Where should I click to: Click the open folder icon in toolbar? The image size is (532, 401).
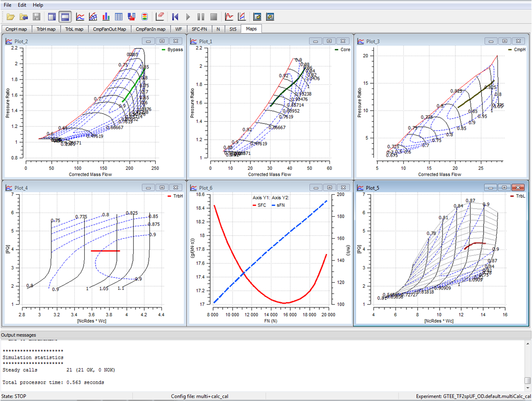[11, 17]
